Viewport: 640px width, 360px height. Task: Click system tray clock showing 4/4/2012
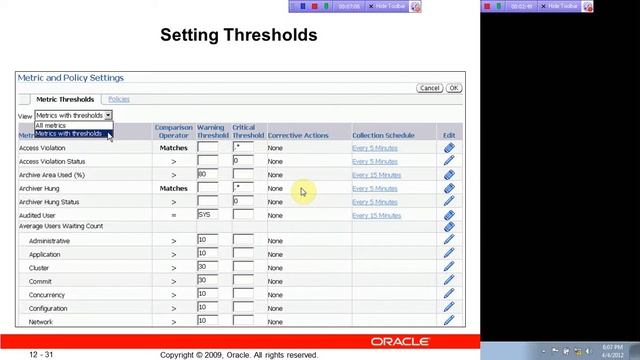(x=612, y=351)
